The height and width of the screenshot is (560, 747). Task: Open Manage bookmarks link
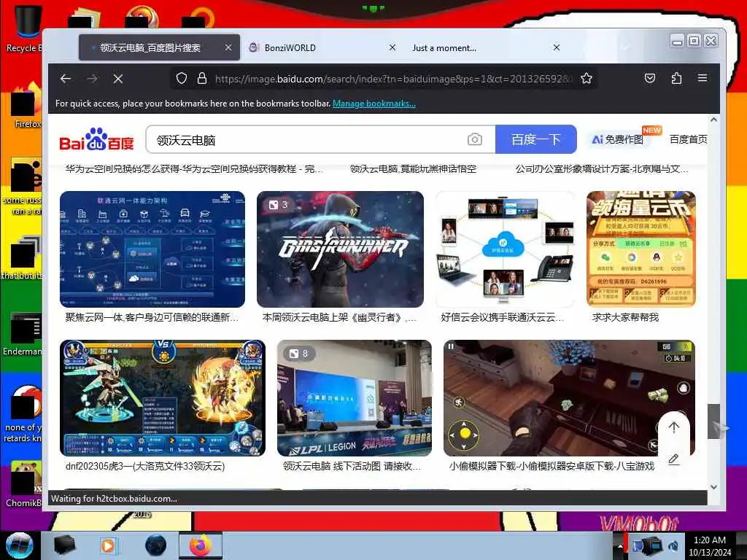point(374,104)
